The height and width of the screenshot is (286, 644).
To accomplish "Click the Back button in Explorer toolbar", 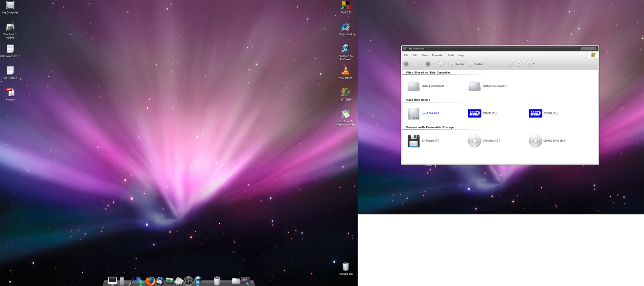I will pos(406,64).
